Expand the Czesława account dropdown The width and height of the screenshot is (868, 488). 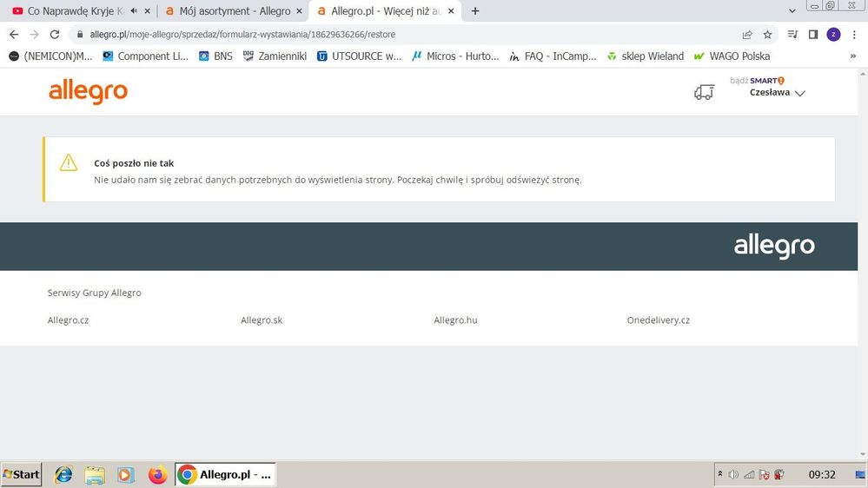(x=778, y=92)
